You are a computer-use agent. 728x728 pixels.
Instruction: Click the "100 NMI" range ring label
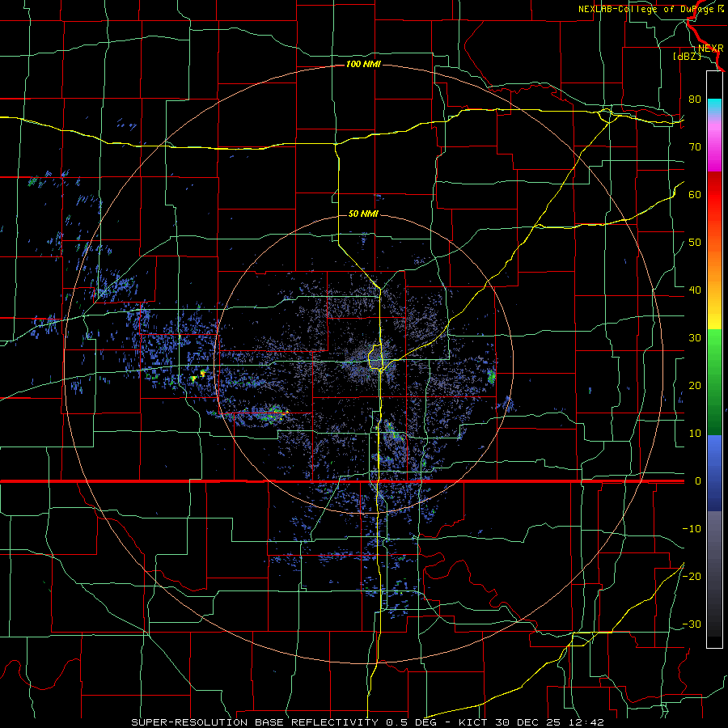tap(363, 64)
